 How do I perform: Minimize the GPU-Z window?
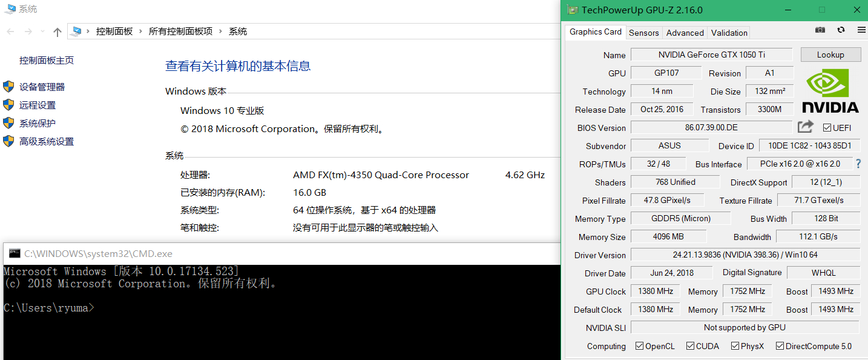coord(787,10)
